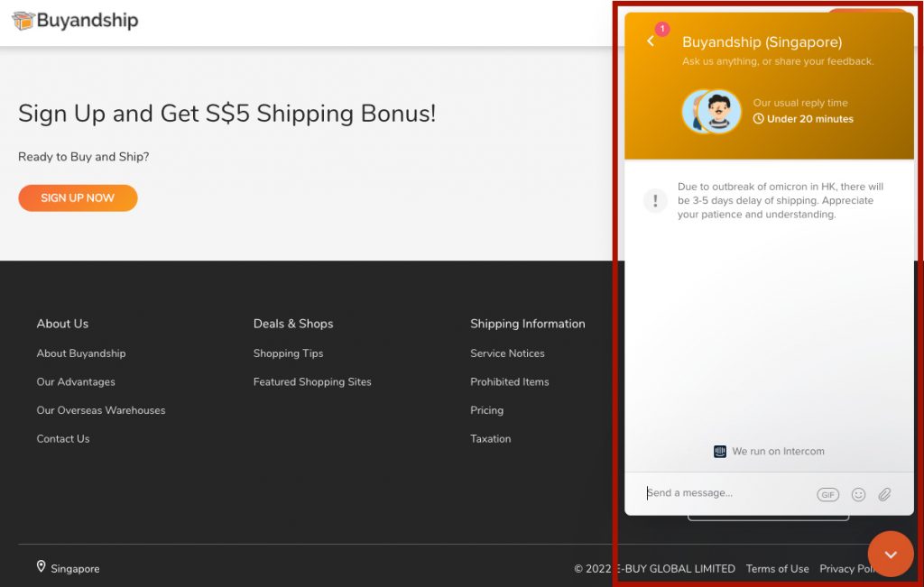This screenshot has width=924, height=587.
Task: Click the omicron delay notice text
Action: (x=781, y=200)
